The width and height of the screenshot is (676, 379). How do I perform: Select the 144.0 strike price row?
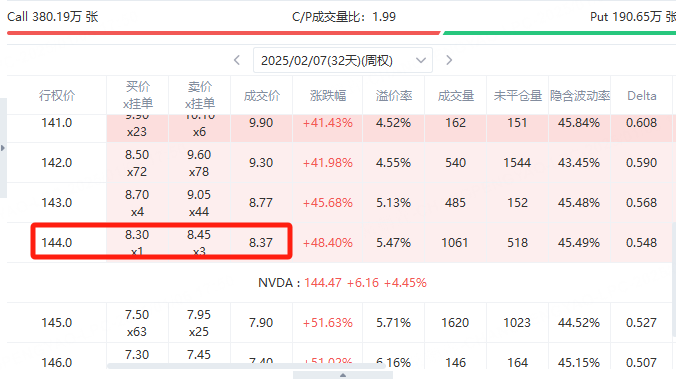pos(340,243)
